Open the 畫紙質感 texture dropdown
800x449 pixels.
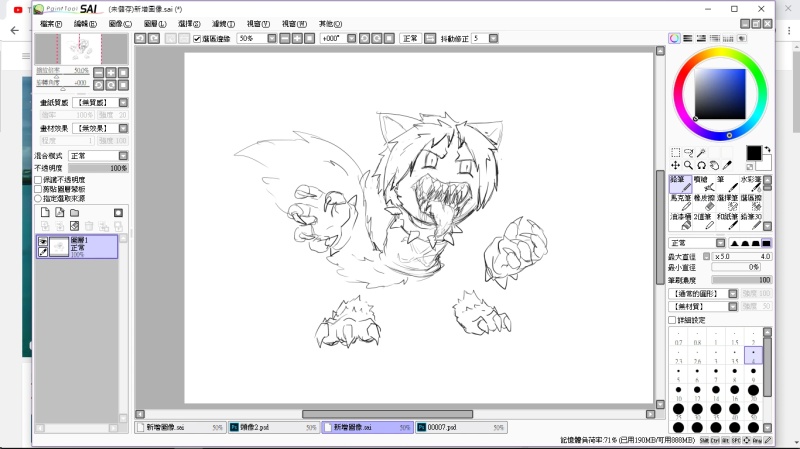click(x=123, y=103)
